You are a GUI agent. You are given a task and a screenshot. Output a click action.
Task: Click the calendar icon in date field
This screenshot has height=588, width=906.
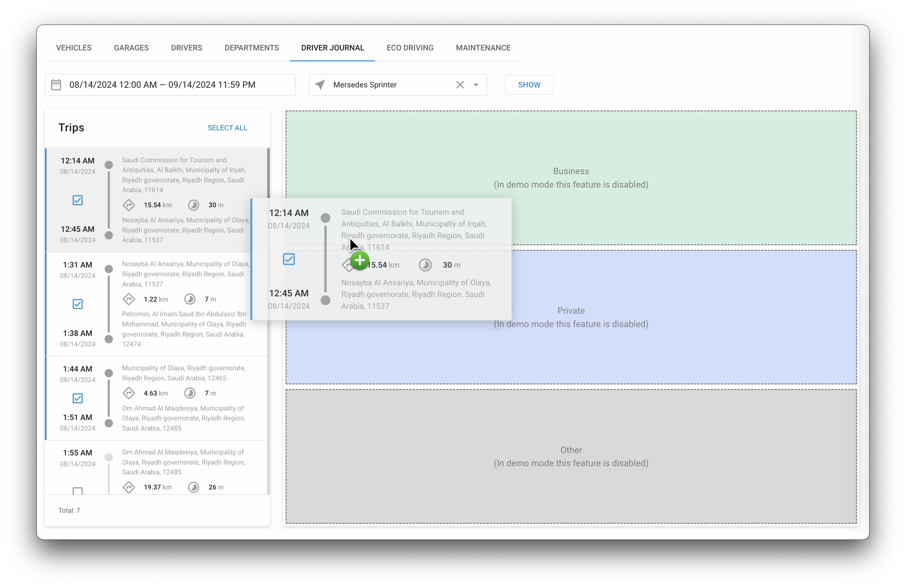pyautogui.click(x=56, y=84)
